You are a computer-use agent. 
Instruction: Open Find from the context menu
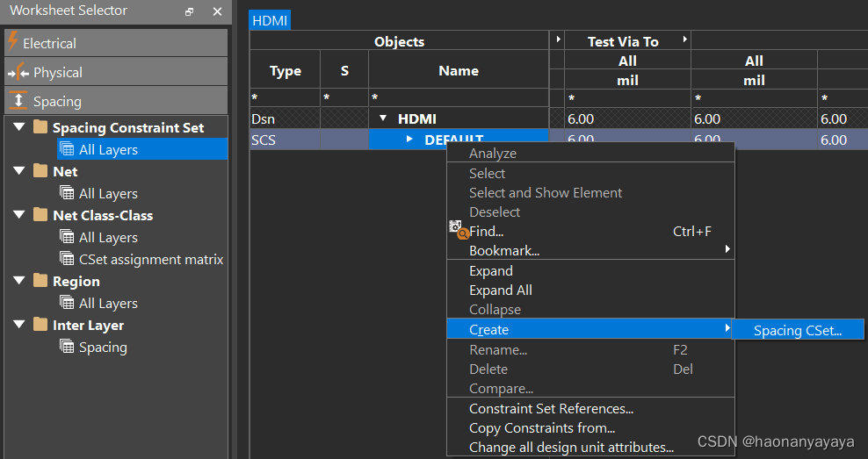click(x=590, y=231)
